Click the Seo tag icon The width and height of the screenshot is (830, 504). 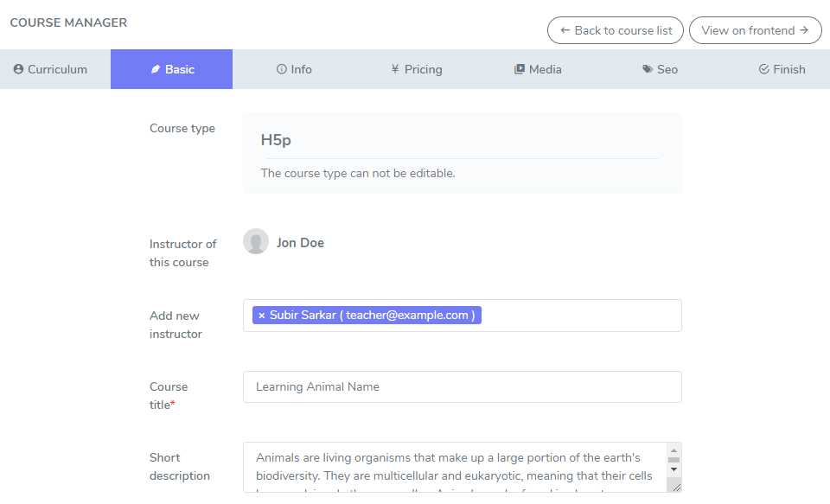click(x=648, y=69)
